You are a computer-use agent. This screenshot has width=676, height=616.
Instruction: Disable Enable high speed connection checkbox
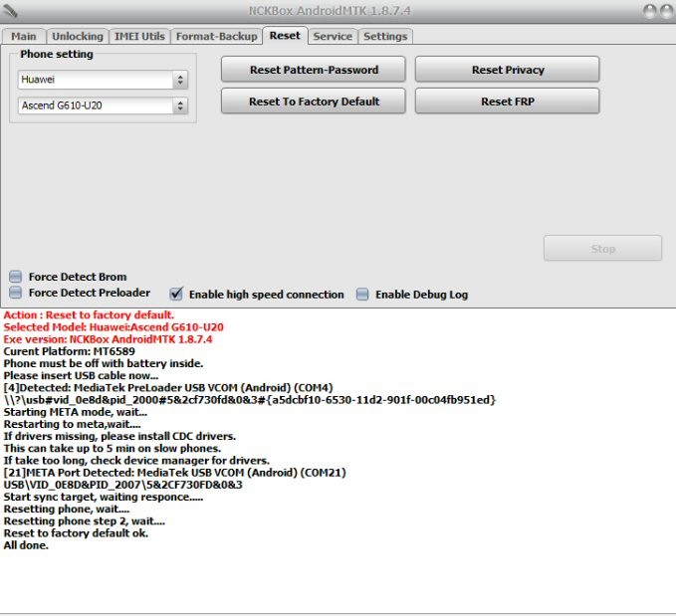pos(176,294)
